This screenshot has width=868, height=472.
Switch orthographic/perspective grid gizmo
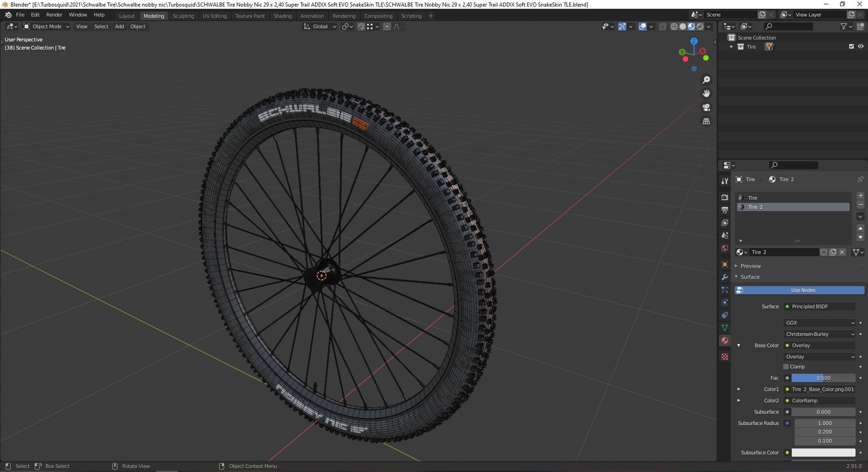pyautogui.click(x=706, y=122)
